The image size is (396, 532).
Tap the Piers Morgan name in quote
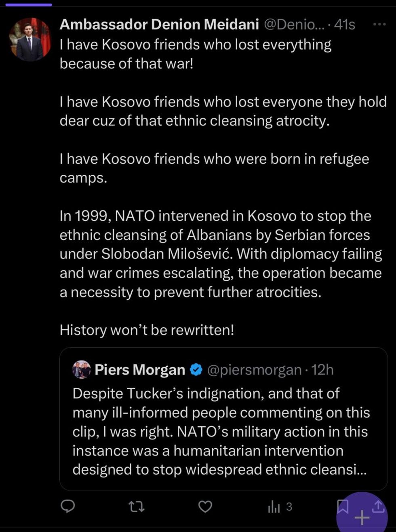click(140, 370)
